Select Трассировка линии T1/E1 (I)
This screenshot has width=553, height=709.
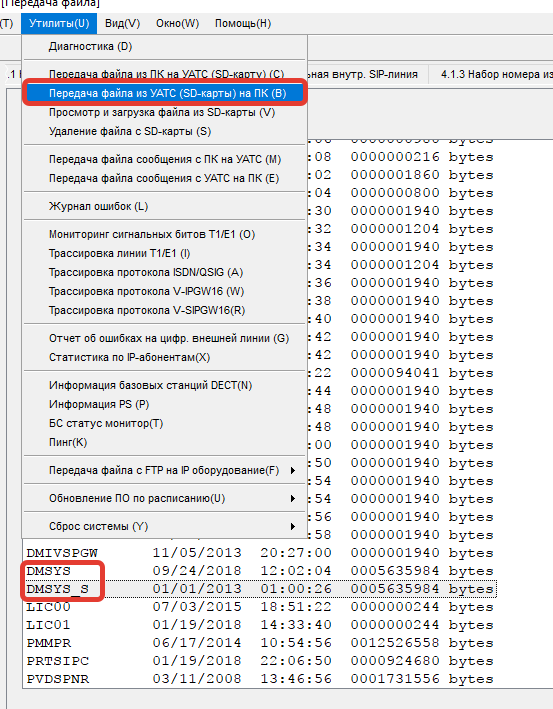165,254
